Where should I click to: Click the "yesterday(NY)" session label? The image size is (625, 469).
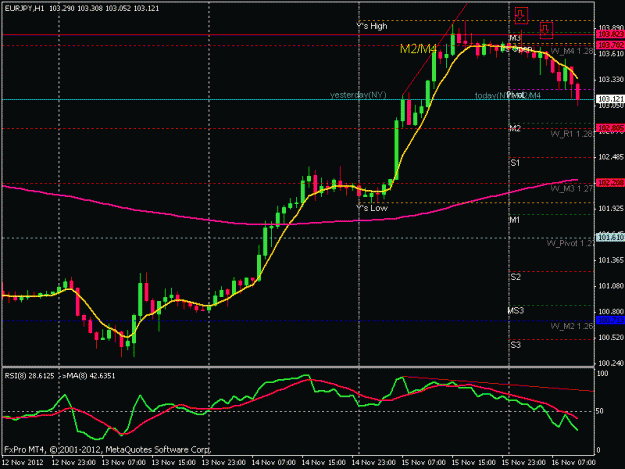(x=358, y=95)
